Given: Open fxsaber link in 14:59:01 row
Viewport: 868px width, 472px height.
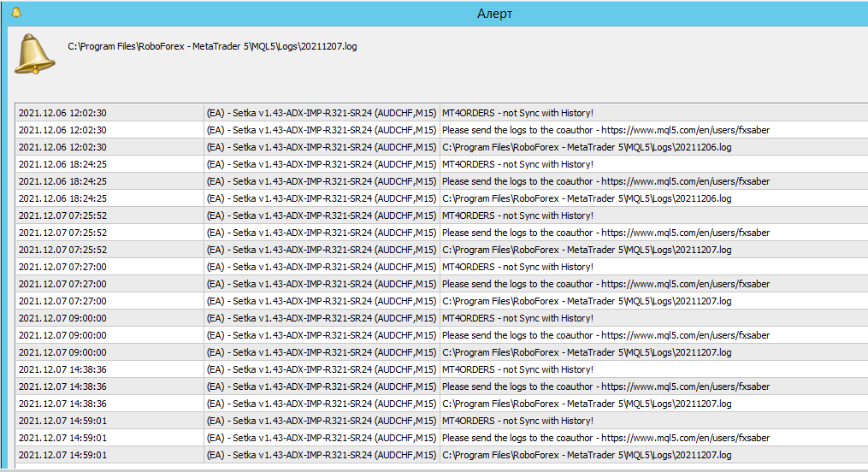Looking at the screenshot, I should [x=685, y=439].
